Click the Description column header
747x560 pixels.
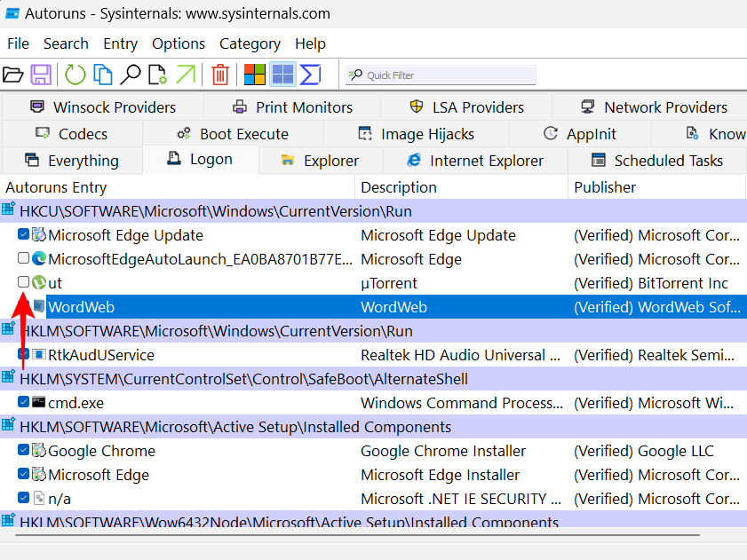(x=399, y=187)
